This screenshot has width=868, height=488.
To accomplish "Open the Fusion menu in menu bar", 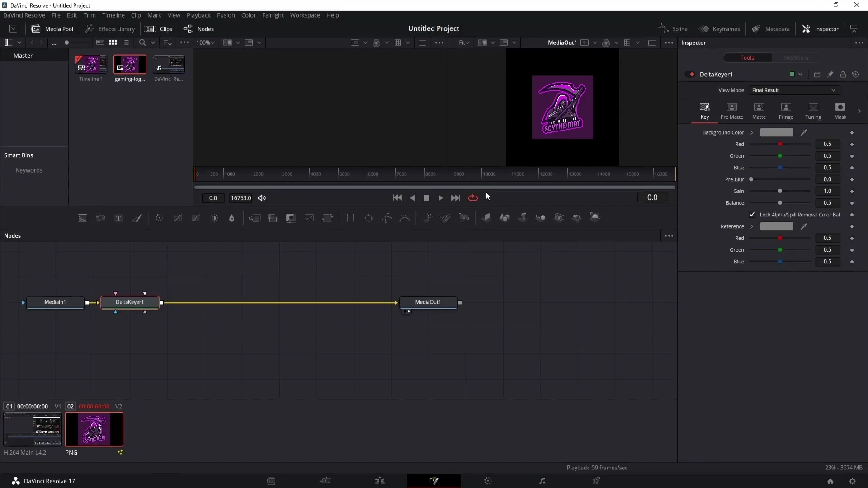I will (x=225, y=15).
